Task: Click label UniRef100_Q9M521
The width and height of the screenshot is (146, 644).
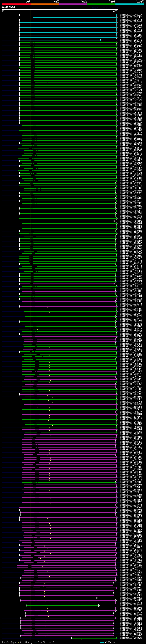Action: (131, 638)
